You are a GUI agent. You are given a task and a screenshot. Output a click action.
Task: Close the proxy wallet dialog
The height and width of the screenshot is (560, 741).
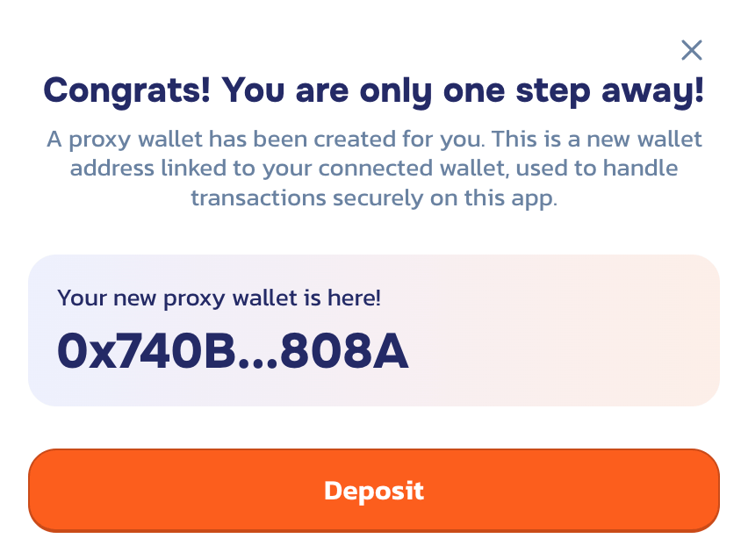692,50
